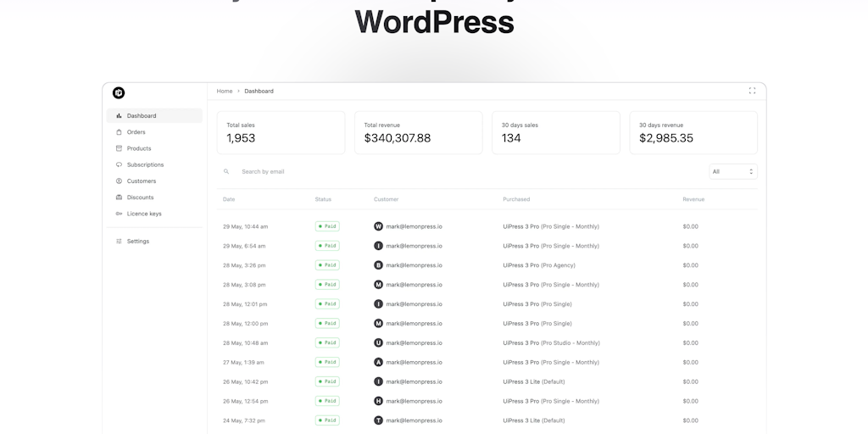Screen dimensions: 868x434
Task: Go to Home in the breadcrumb
Action: tap(224, 92)
